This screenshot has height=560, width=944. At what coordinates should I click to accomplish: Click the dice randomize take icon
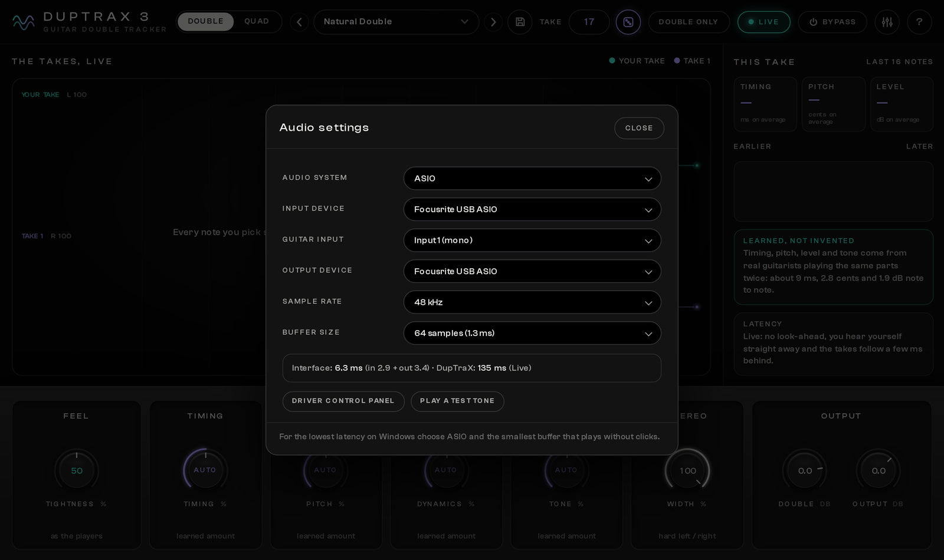[x=628, y=22]
